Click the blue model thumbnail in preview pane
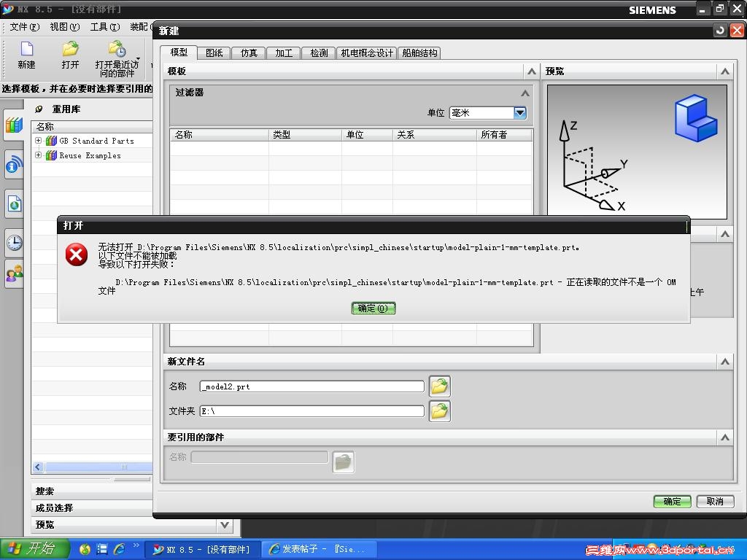The image size is (747, 560). click(x=695, y=117)
